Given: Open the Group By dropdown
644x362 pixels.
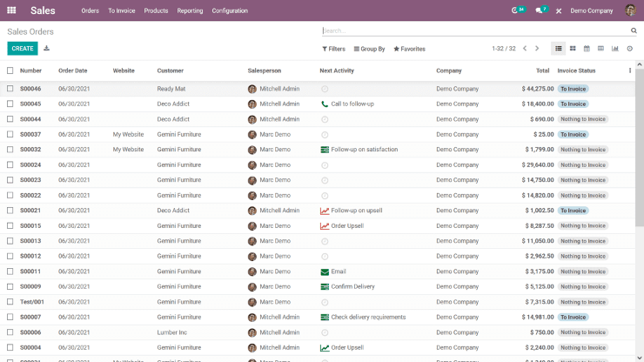Looking at the screenshot, I should (369, 49).
